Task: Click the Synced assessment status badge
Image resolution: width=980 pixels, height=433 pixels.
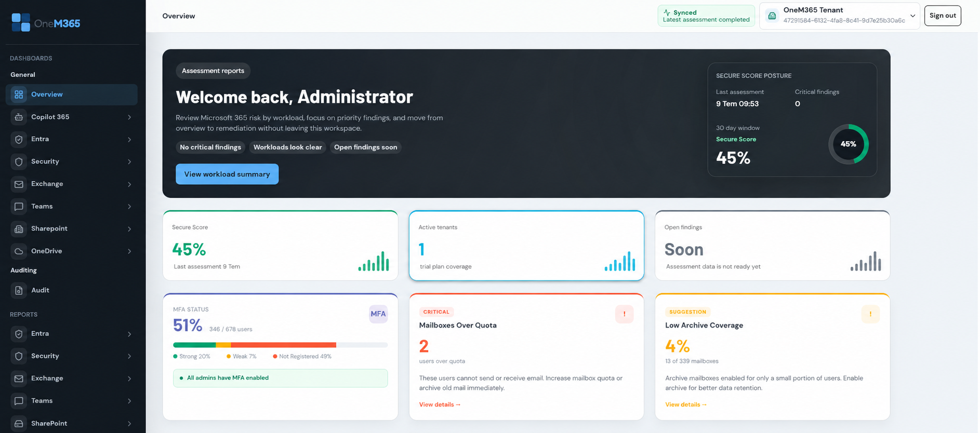Action: click(x=706, y=16)
